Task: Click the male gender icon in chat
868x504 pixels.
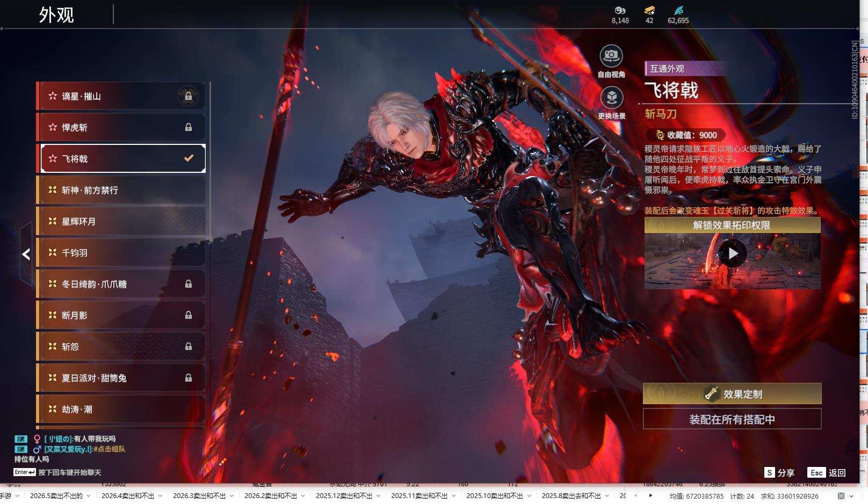Action: point(37,449)
